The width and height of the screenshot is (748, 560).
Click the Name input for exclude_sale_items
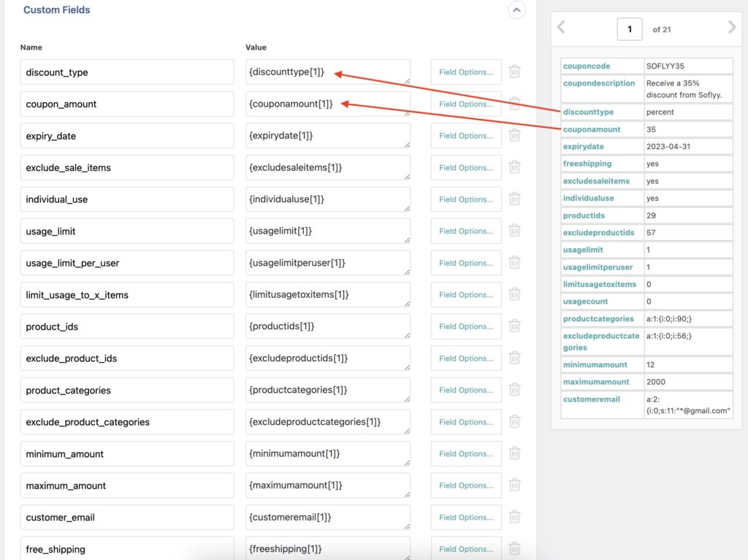[126, 167]
